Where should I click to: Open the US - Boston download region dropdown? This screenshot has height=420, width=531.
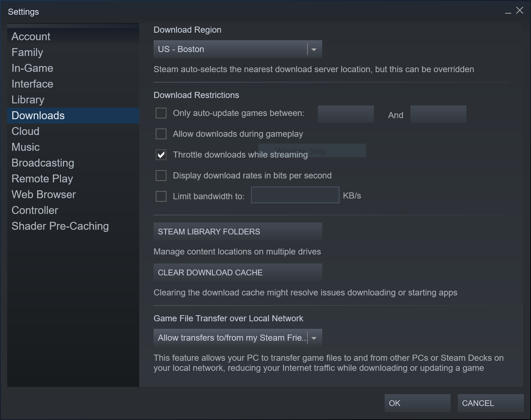click(x=238, y=49)
